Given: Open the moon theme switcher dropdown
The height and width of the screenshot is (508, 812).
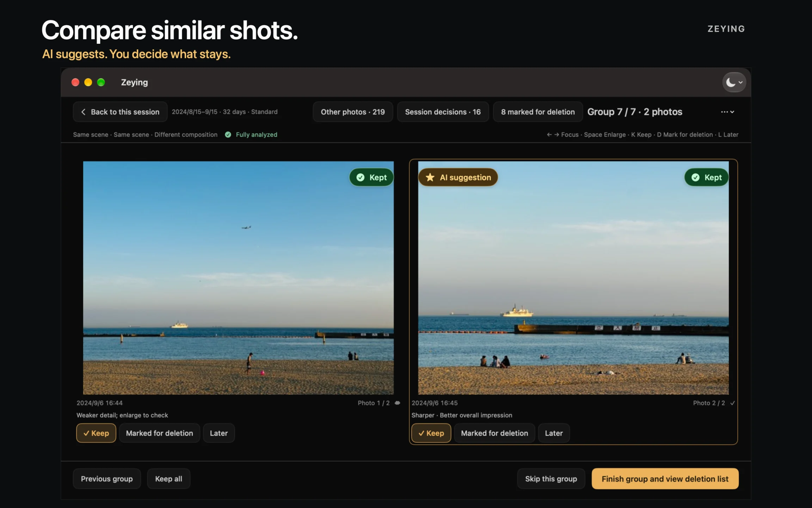Looking at the screenshot, I should pos(734,82).
